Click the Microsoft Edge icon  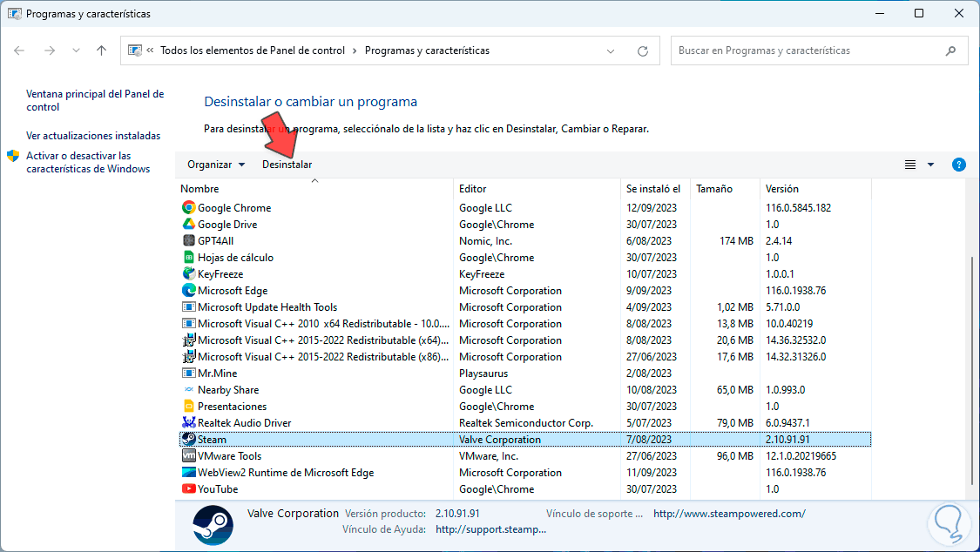[x=189, y=290]
